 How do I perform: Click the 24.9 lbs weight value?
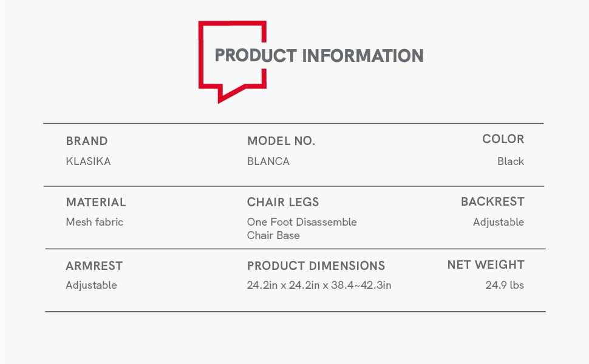tap(505, 285)
